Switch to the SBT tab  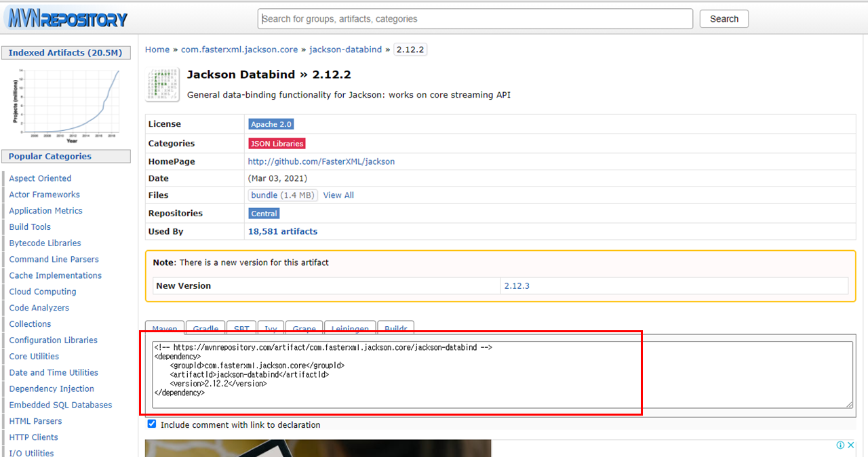point(241,327)
